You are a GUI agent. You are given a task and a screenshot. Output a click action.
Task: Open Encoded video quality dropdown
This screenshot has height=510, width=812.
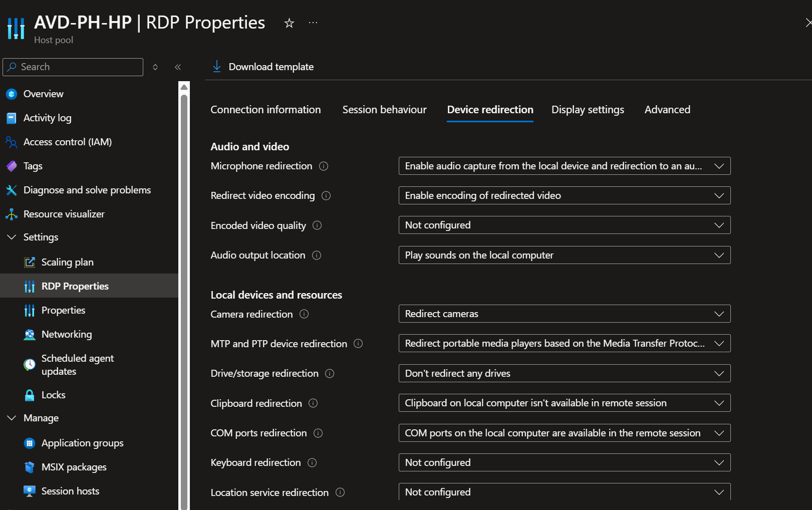(565, 225)
